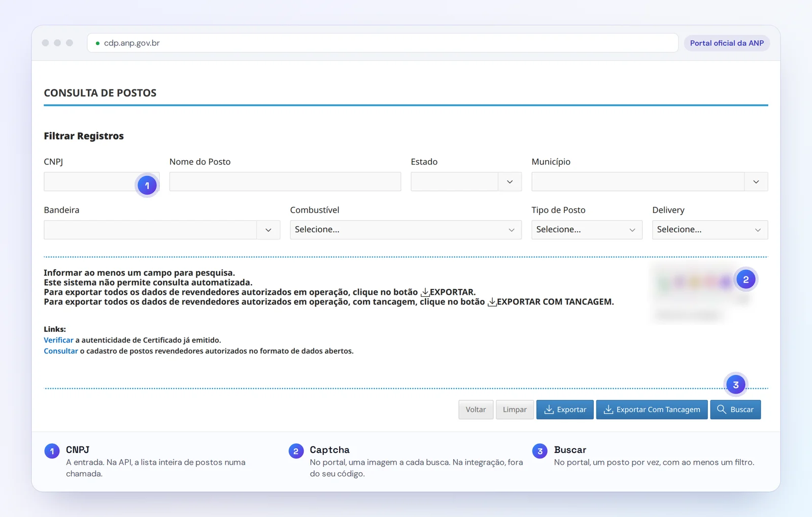This screenshot has width=812, height=517.
Task: Open the Combustível select box
Action: (x=405, y=230)
